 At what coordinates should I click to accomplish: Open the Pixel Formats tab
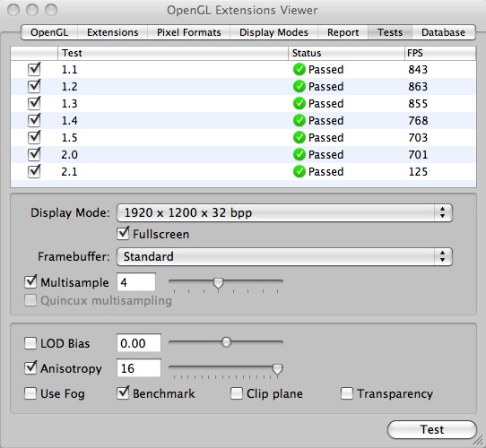pyautogui.click(x=189, y=32)
